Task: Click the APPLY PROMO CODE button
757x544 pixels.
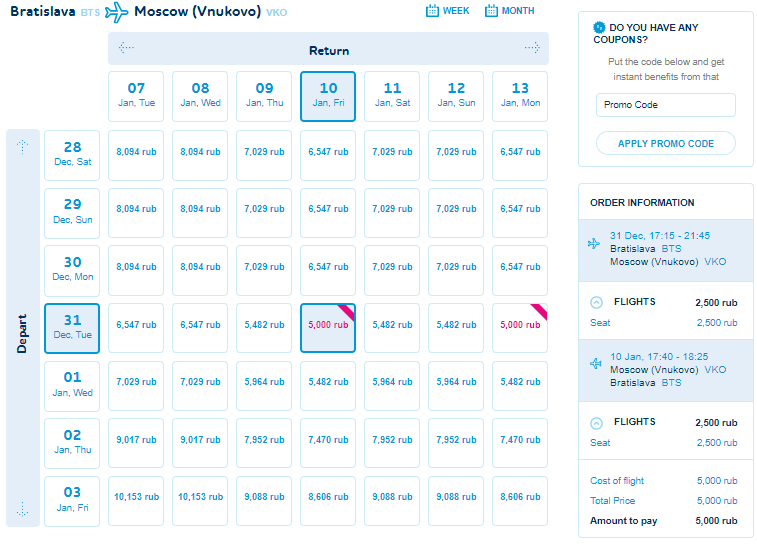Action: (x=666, y=143)
